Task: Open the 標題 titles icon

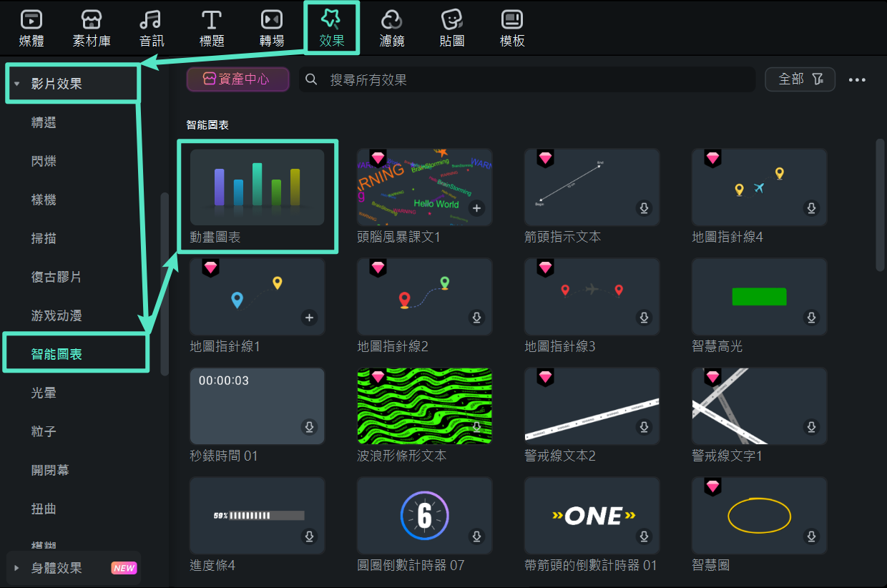Action: [211, 20]
